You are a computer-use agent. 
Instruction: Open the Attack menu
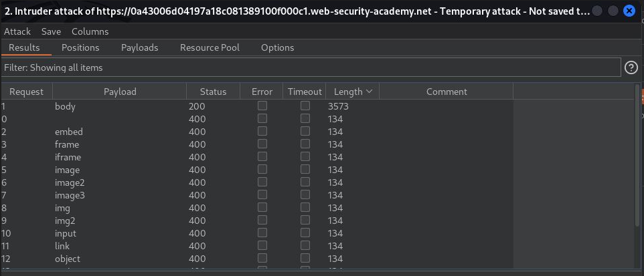17,31
